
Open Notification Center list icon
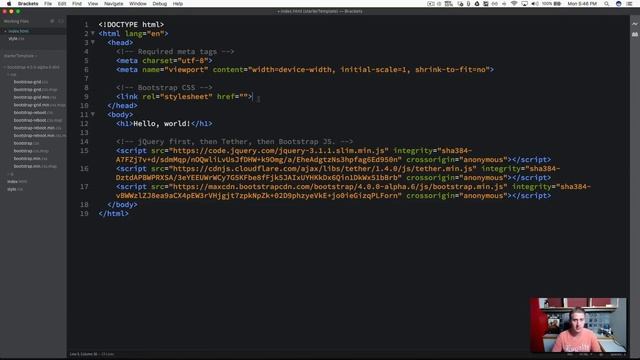629,4
